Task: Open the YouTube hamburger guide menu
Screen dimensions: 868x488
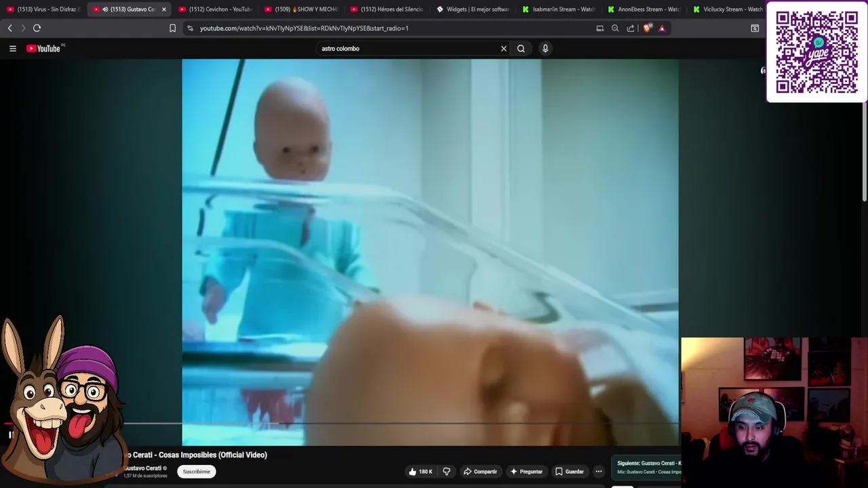Action: pos(12,48)
